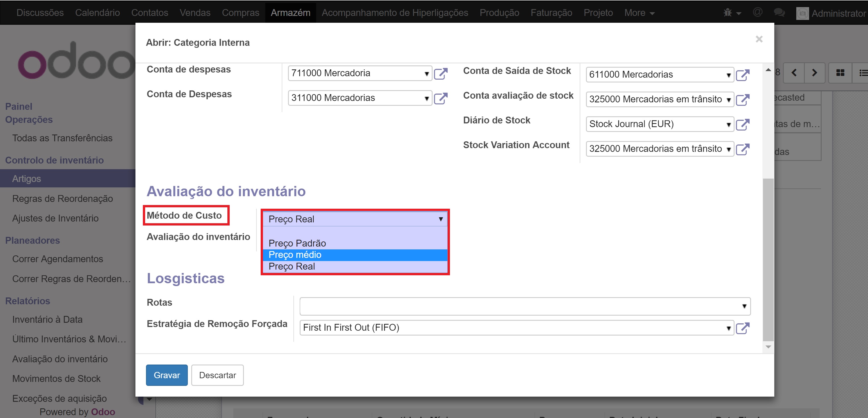The height and width of the screenshot is (418, 868).
Task: Open external link for 311000 Mercadorias account
Action: coord(440,98)
